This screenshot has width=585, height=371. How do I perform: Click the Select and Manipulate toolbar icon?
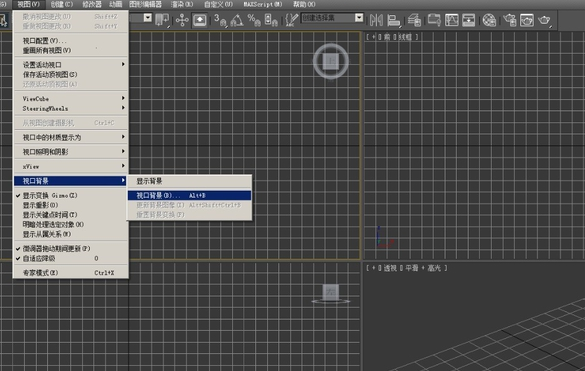click(182, 20)
